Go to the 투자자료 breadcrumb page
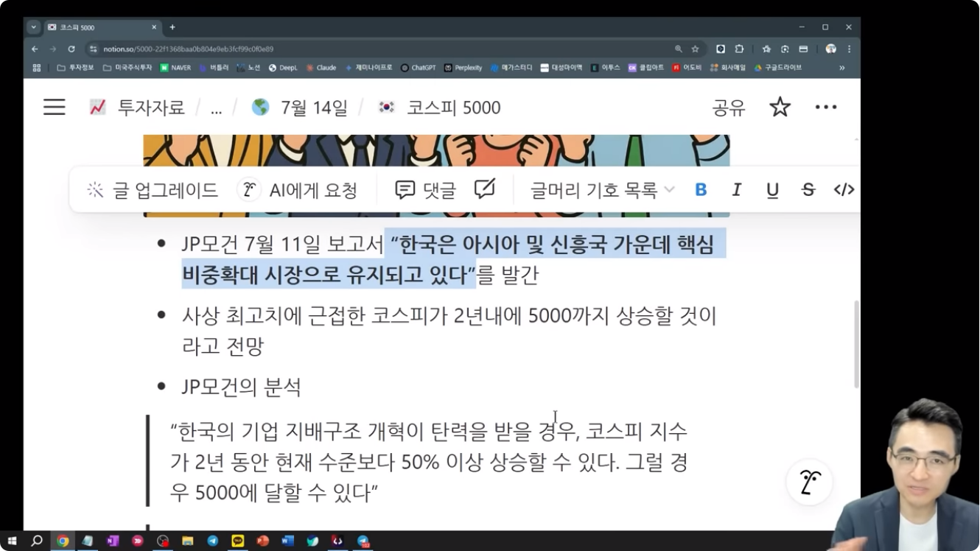The height and width of the screenshot is (551, 980). click(150, 108)
